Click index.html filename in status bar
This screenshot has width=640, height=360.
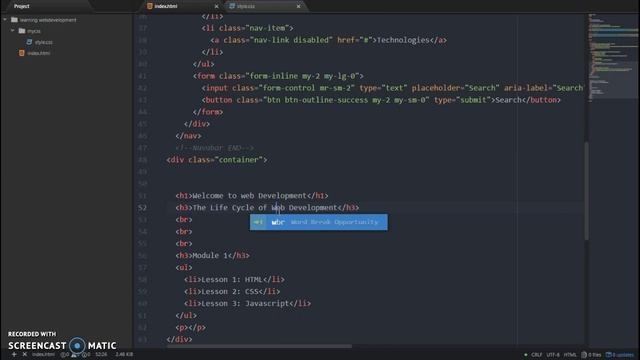(x=43, y=354)
